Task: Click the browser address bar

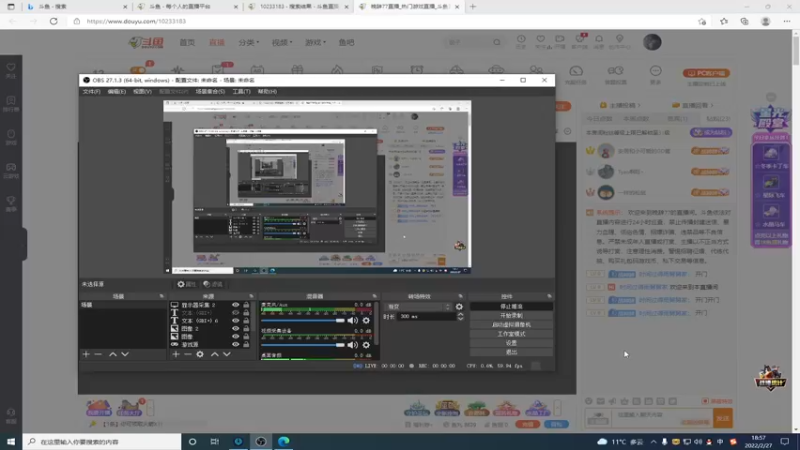Action: [x=383, y=21]
